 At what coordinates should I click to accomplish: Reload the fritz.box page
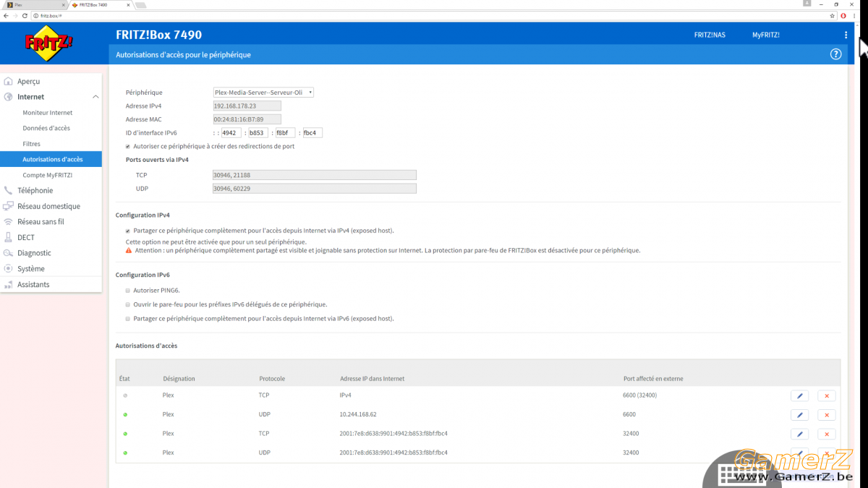(25, 15)
